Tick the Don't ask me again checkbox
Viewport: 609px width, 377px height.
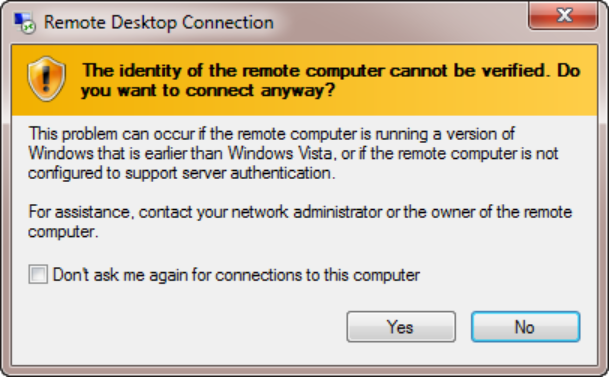[x=38, y=274]
